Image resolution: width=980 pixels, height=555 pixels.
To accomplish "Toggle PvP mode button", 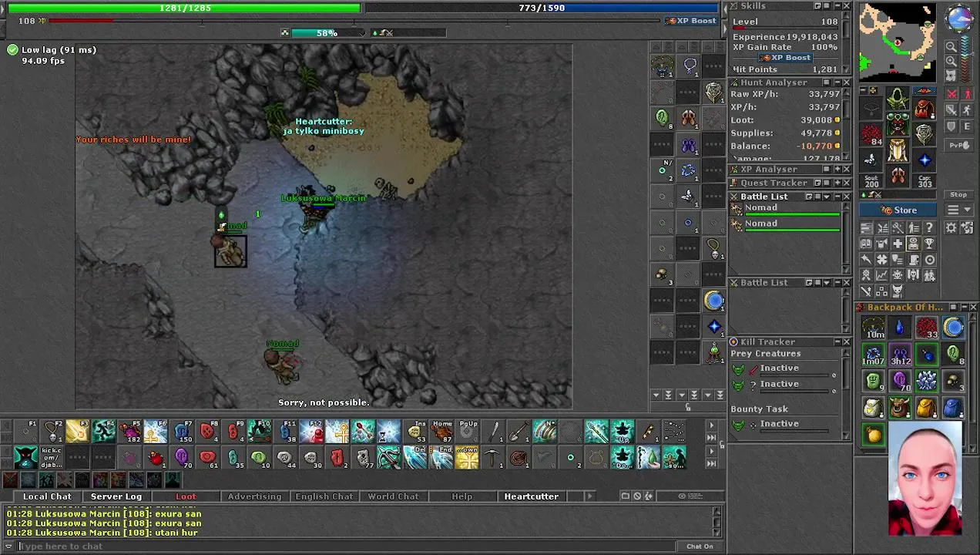I will (x=958, y=145).
